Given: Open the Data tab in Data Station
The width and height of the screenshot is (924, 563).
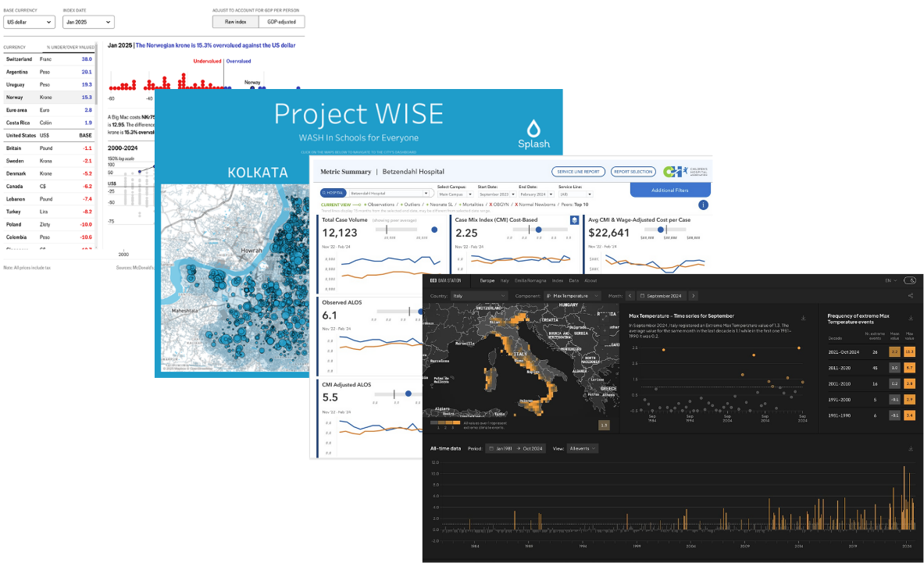Looking at the screenshot, I should (573, 280).
